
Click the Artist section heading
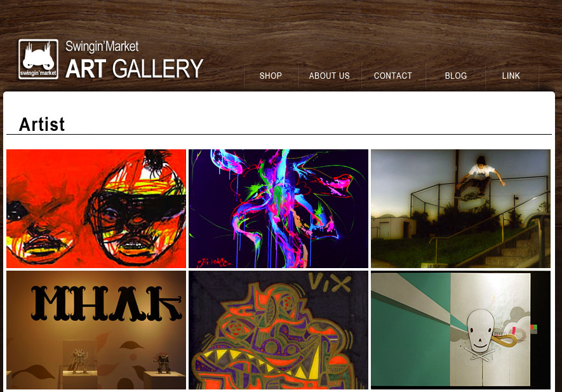coord(42,125)
